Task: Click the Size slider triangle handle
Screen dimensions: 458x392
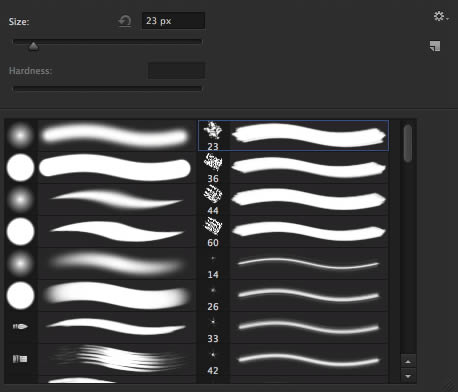Action: (33, 46)
